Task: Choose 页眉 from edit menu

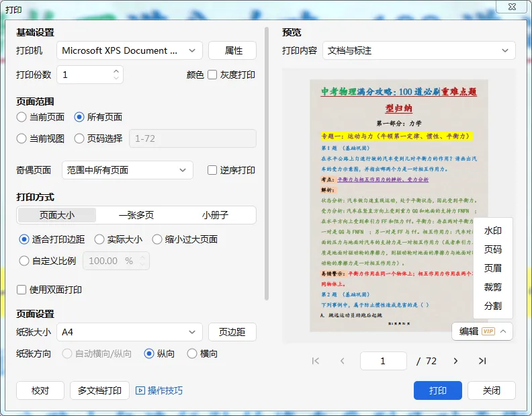Action: pyautogui.click(x=492, y=268)
